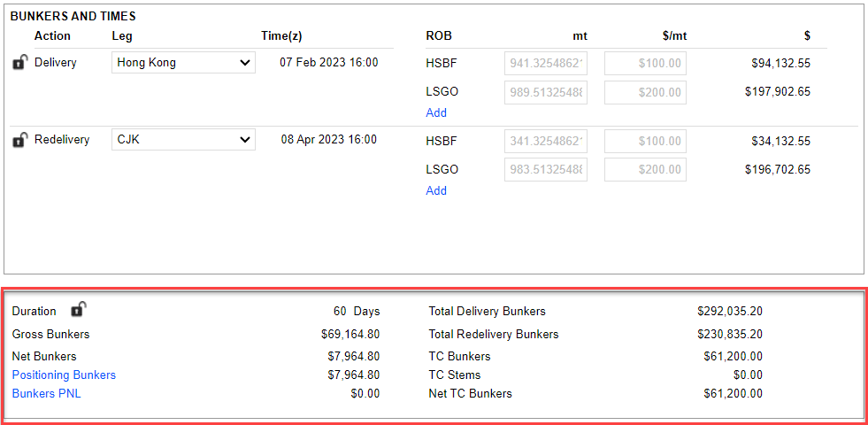Select Delivery HSBF $/mt price field

(x=645, y=64)
